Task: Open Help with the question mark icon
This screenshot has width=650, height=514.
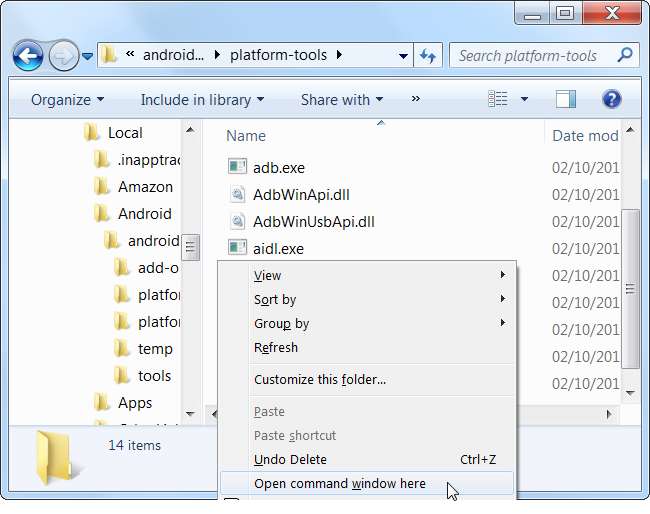Action: [x=612, y=99]
